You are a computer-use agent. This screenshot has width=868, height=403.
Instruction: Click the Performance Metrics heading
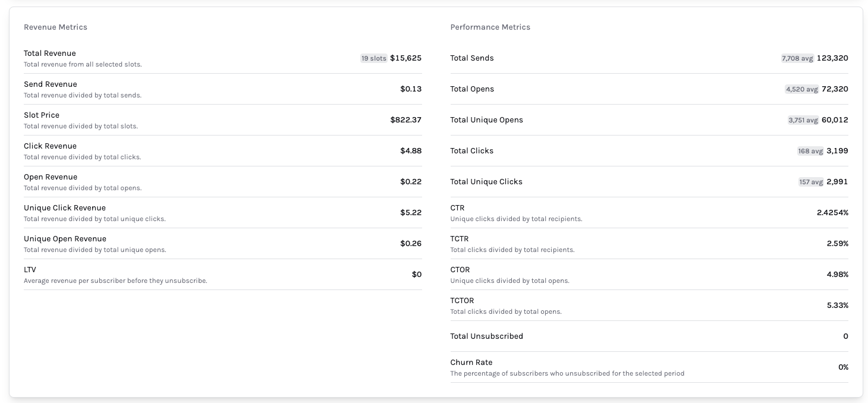[490, 27]
